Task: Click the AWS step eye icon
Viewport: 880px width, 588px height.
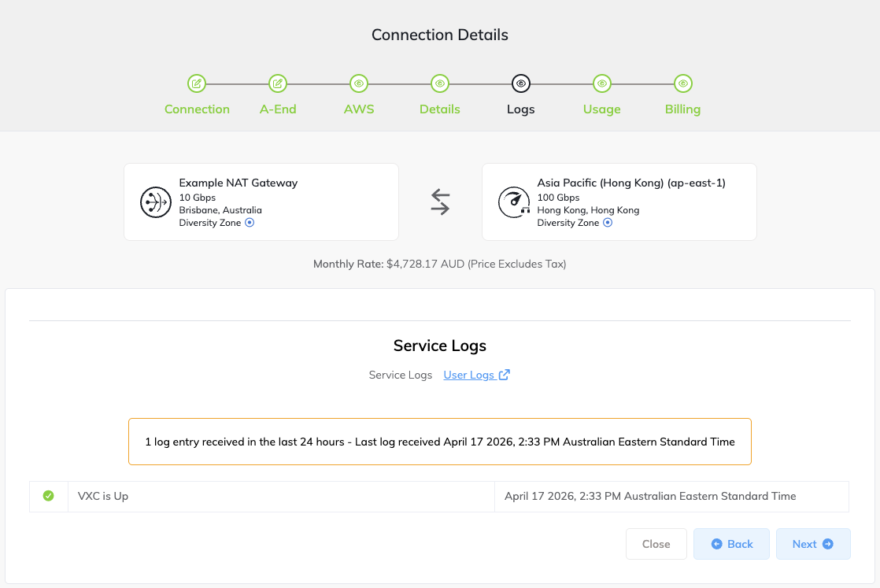Action: [359, 83]
